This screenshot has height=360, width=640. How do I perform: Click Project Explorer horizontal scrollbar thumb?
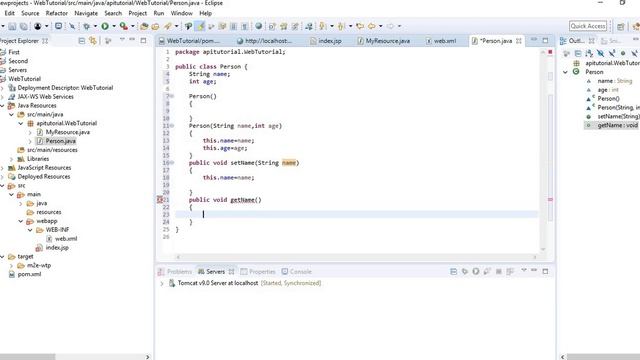27,357
